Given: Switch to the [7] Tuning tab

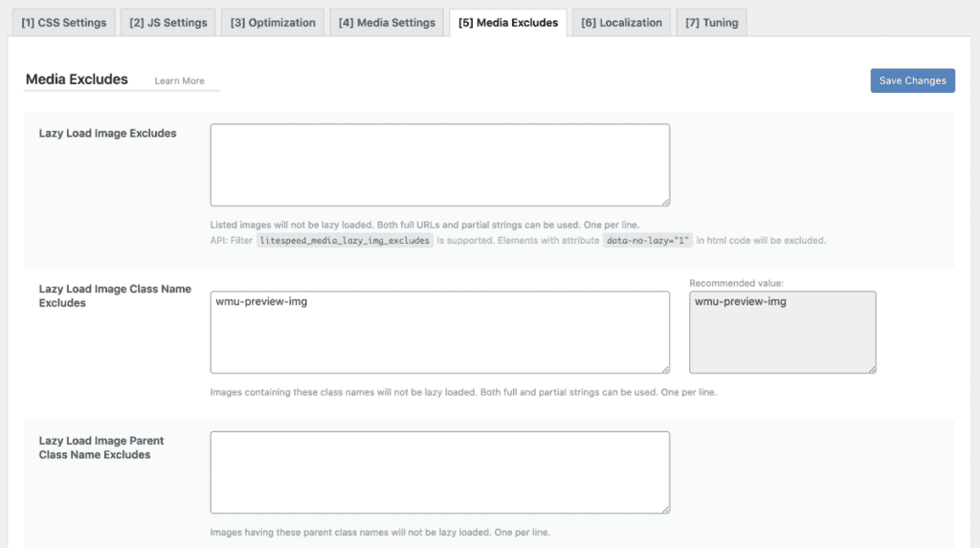Looking at the screenshot, I should coord(711,23).
